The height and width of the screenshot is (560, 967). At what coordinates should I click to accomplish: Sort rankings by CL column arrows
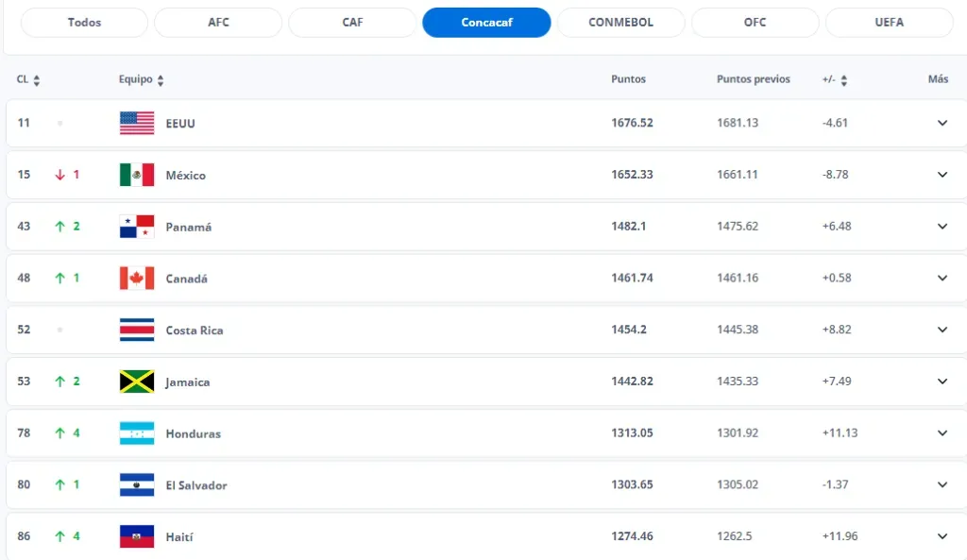coord(36,80)
